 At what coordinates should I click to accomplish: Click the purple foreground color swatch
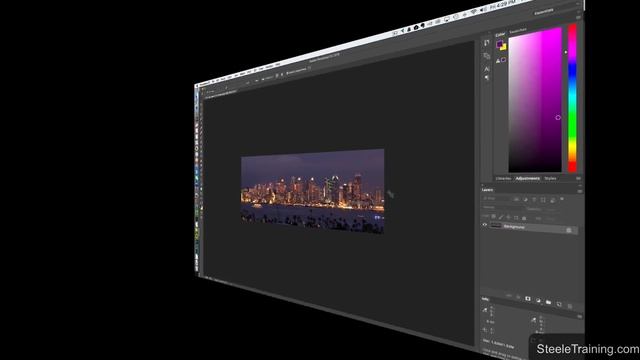click(499, 44)
